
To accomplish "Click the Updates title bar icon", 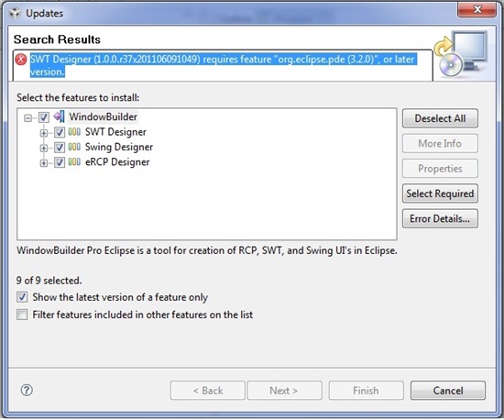I will tap(15, 13).
